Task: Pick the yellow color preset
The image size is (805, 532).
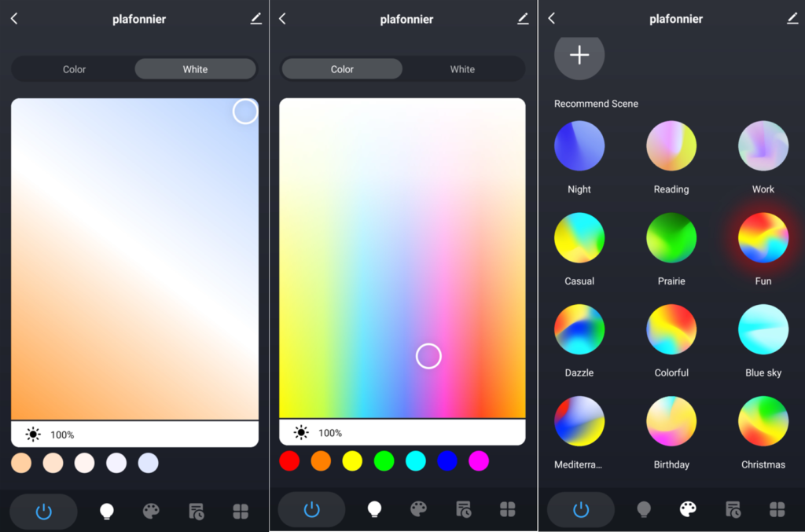Action: [x=352, y=460]
